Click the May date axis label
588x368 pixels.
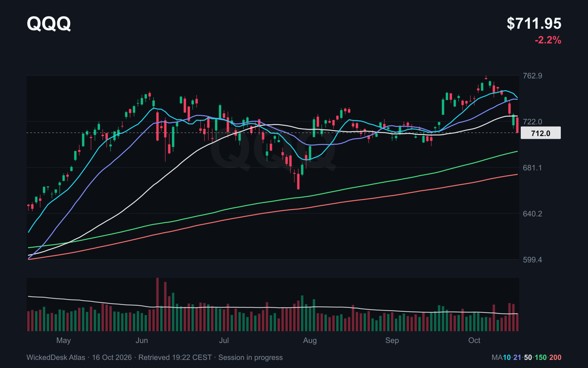(64, 340)
